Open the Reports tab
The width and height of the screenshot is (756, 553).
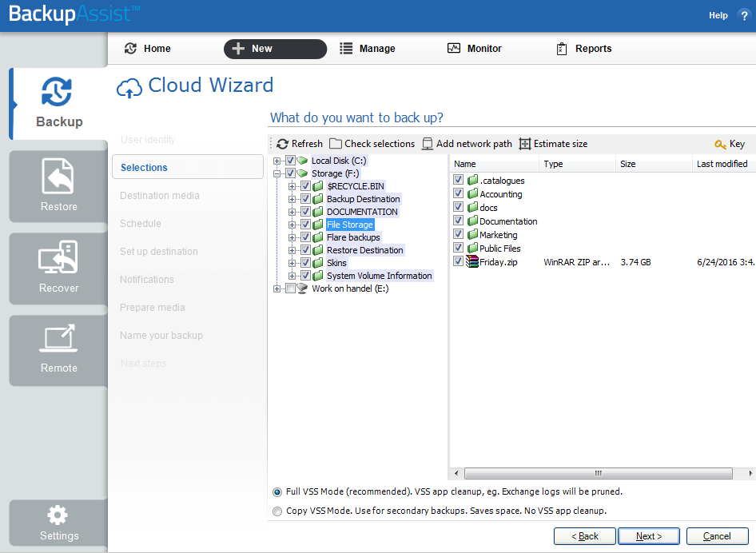[x=584, y=48]
